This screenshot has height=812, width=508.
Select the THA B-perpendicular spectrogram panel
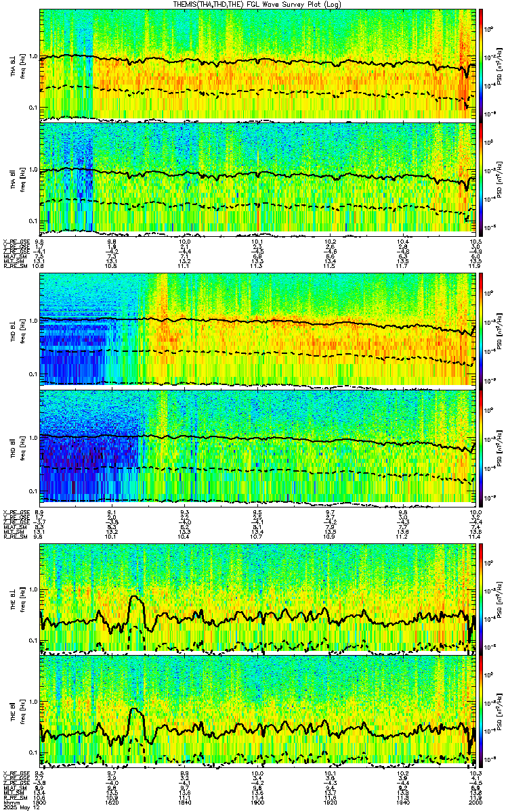click(257, 64)
